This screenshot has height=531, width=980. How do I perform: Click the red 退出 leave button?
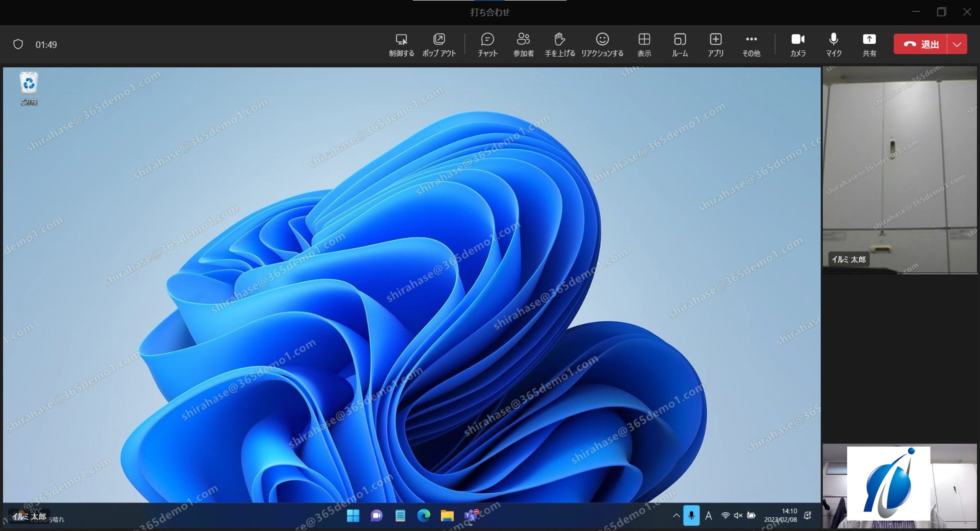click(x=920, y=44)
